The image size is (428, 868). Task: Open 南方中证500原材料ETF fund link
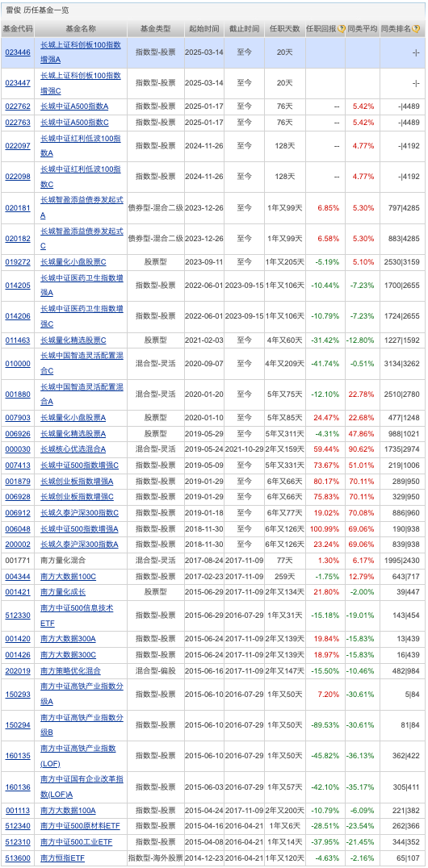81,826
